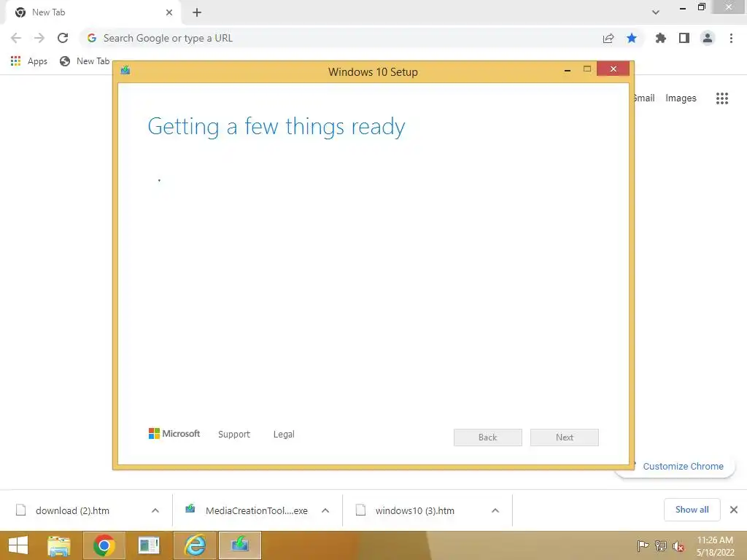
Task: Expand options for download (2).htm
Action: click(x=155, y=510)
